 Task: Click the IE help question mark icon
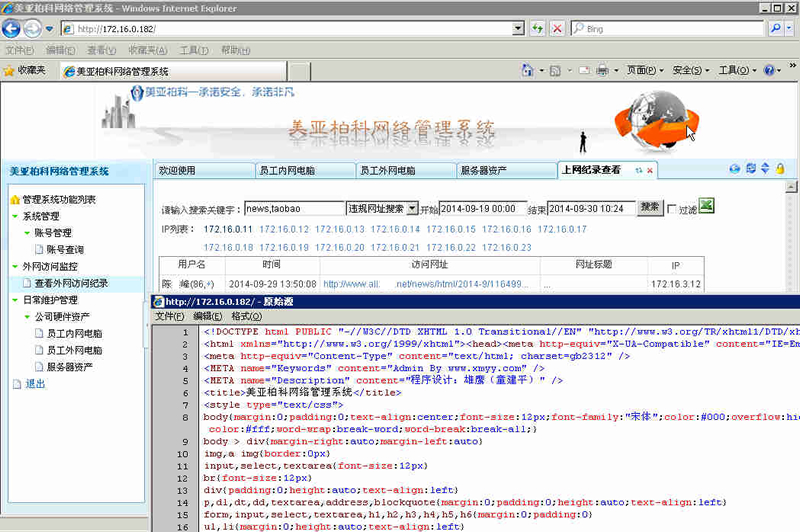pos(769,70)
